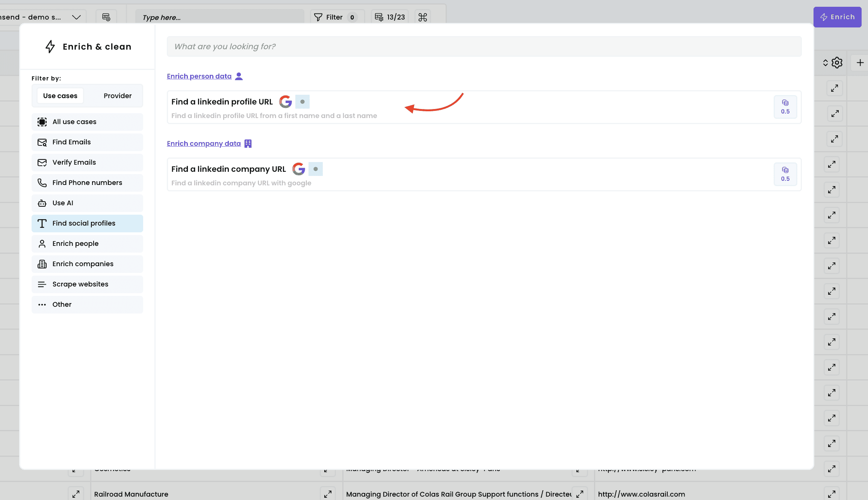868x500 pixels.
Task: Click the 'What are you looking for?' search
Action: point(484,47)
